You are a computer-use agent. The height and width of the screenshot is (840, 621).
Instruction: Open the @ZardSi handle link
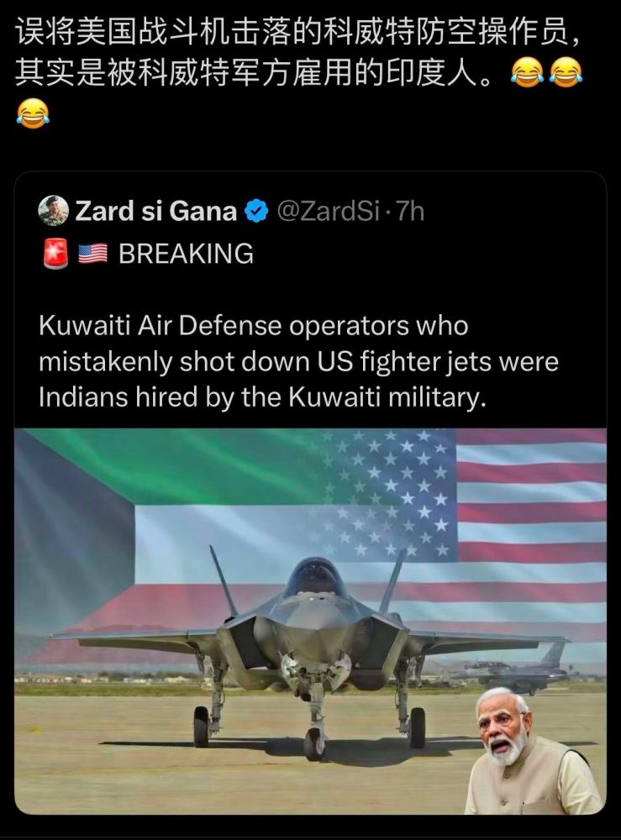(328, 212)
